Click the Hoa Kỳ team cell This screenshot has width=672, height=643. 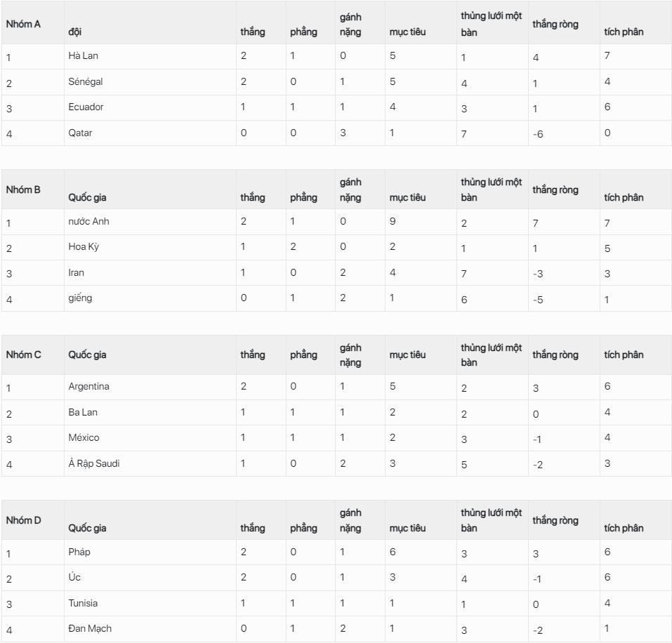(84, 247)
